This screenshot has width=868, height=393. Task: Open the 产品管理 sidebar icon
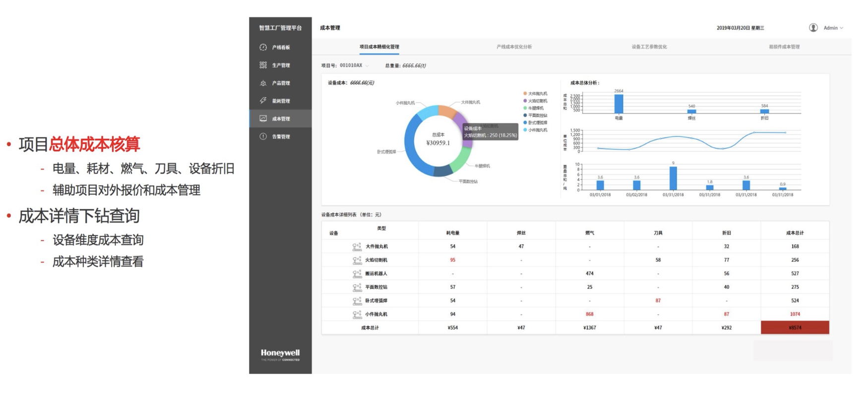tap(263, 83)
